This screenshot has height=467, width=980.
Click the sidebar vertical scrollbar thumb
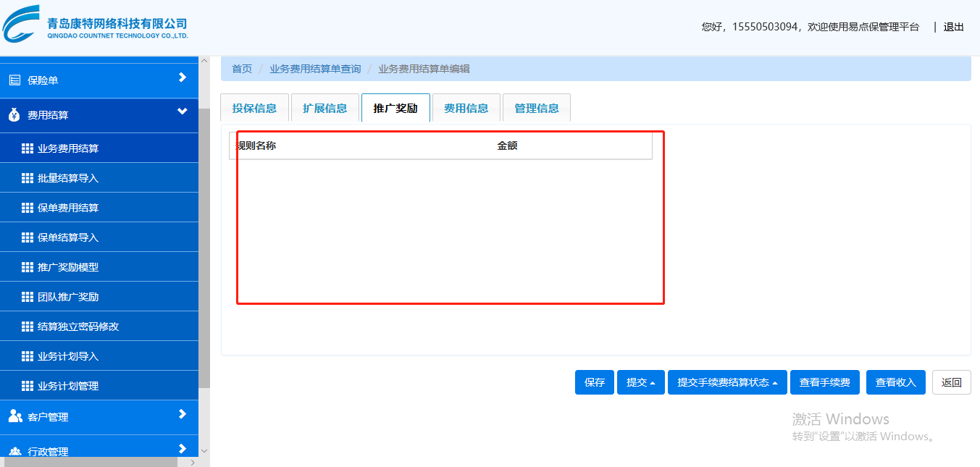pyautogui.click(x=204, y=248)
